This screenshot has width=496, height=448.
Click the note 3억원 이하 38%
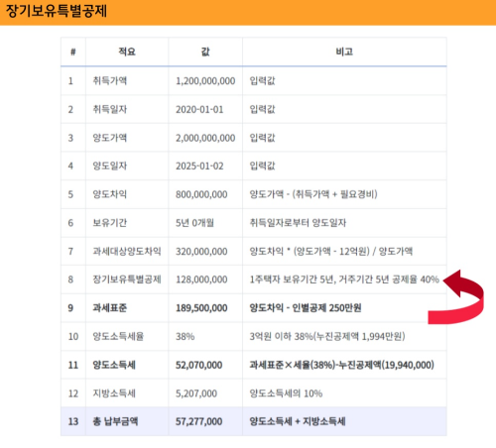327,336
